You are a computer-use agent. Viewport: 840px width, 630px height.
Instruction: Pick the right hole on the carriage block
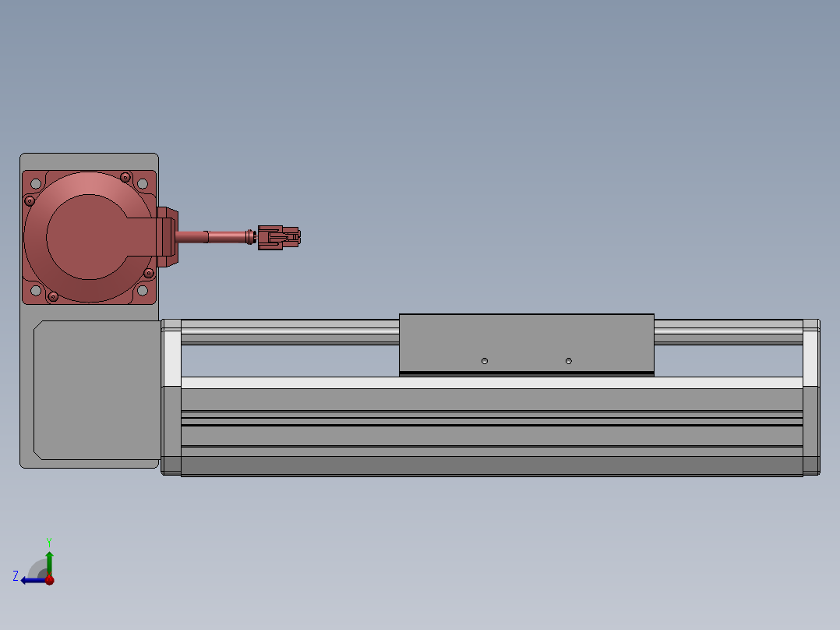[x=569, y=361]
